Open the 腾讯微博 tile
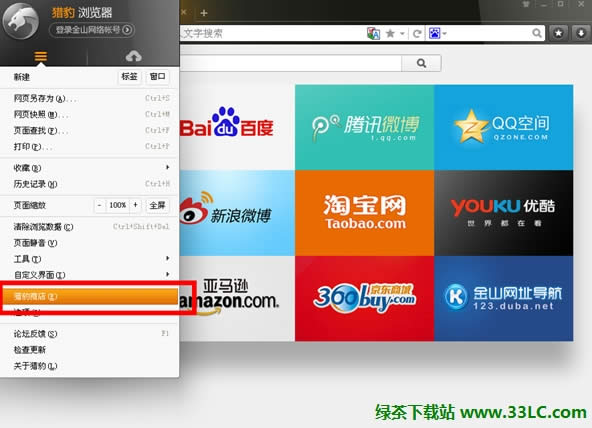 click(x=364, y=127)
